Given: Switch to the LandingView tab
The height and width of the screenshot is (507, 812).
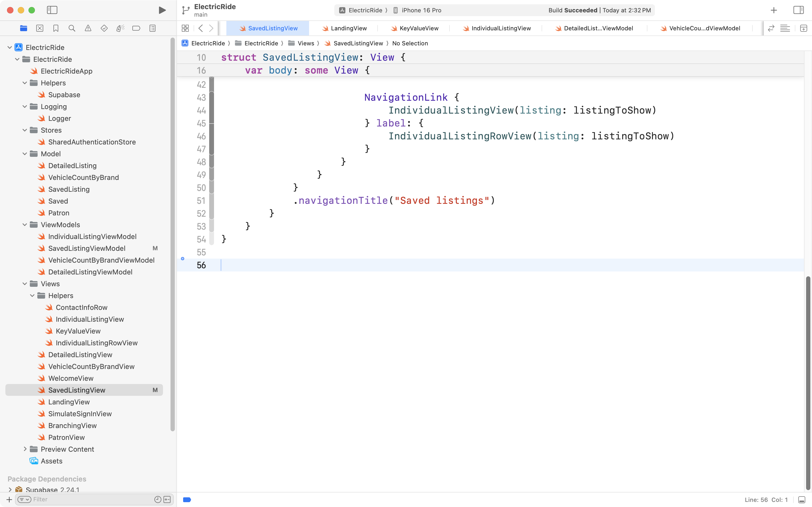Looking at the screenshot, I should tap(348, 28).
